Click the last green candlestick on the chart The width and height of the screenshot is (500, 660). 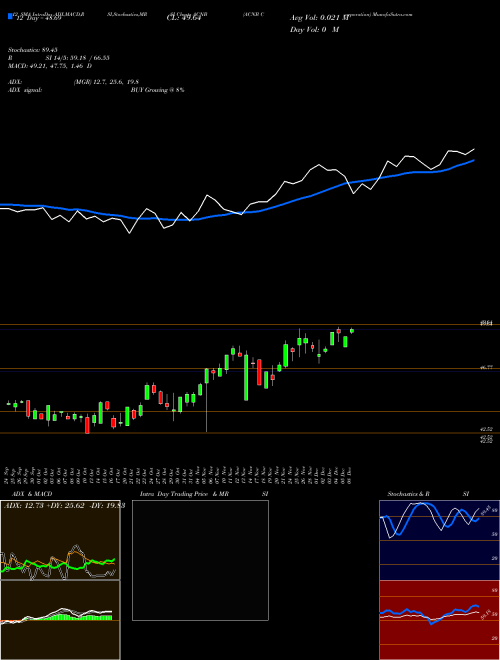coord(352,331)
